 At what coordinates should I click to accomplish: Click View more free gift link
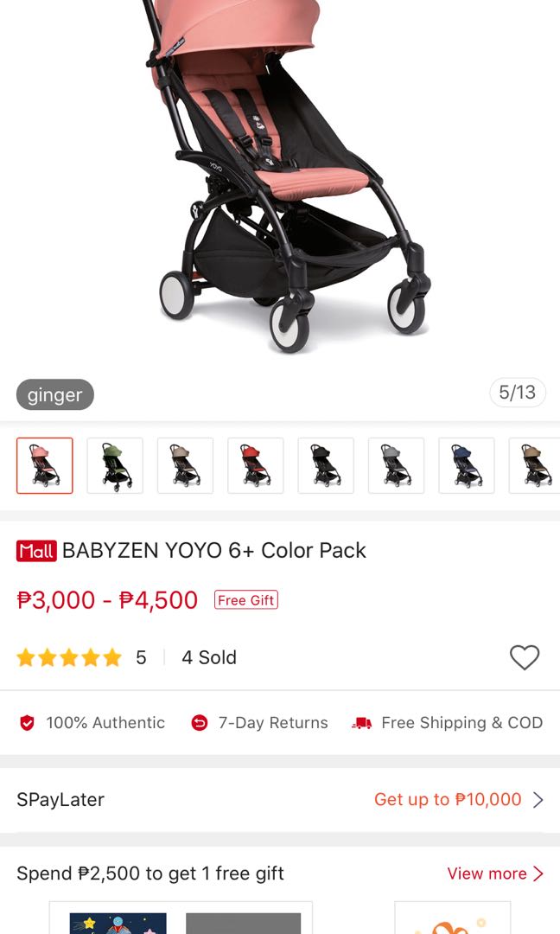click(487, 873)
